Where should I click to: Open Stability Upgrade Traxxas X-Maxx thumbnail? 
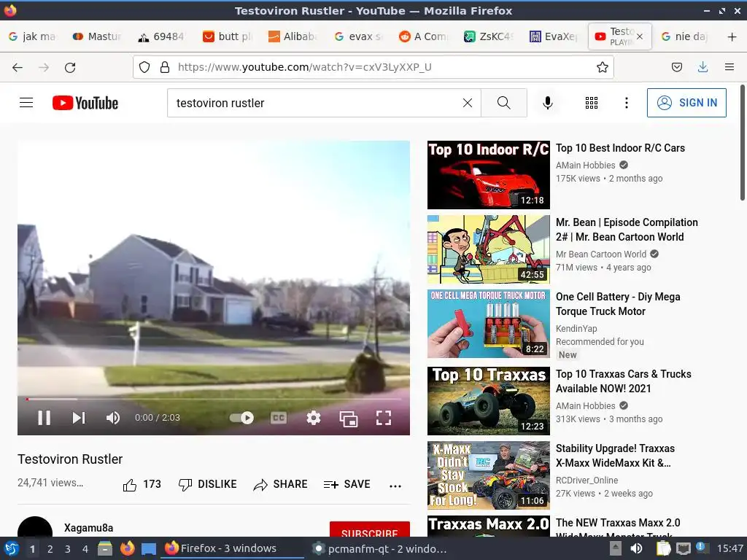(x=488, y=475)
